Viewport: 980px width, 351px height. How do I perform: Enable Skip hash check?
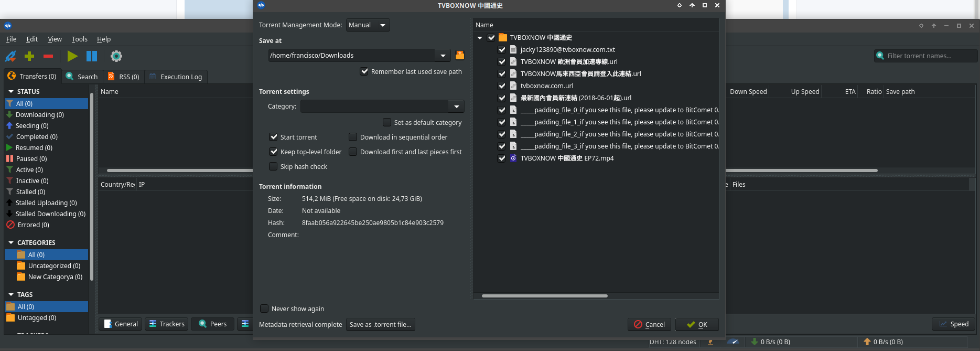(273, 166)
